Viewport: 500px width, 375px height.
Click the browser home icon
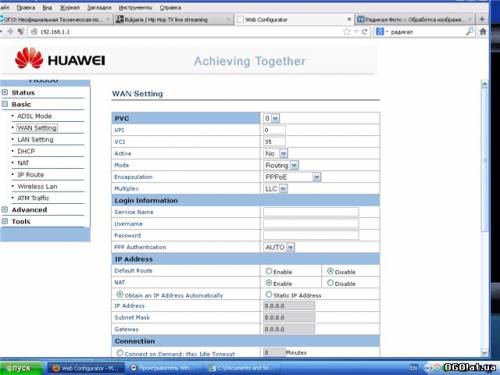click(x=482, y=32)
